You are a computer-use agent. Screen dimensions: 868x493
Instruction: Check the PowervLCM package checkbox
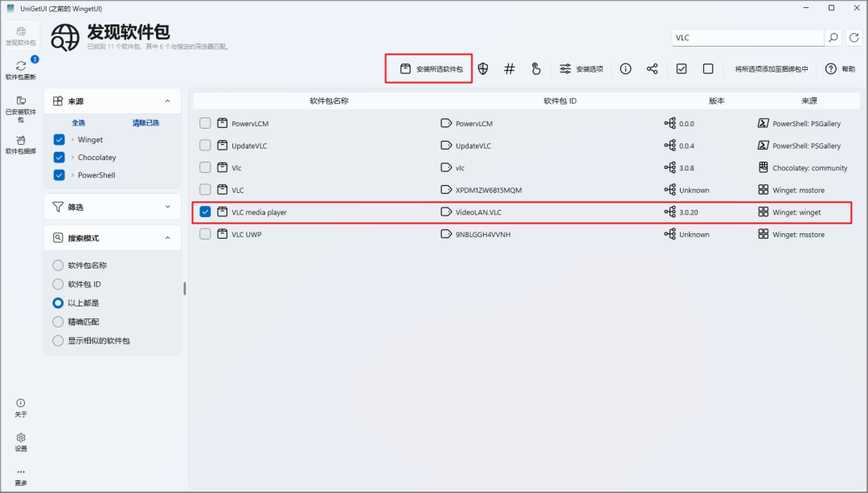(206, 123)
